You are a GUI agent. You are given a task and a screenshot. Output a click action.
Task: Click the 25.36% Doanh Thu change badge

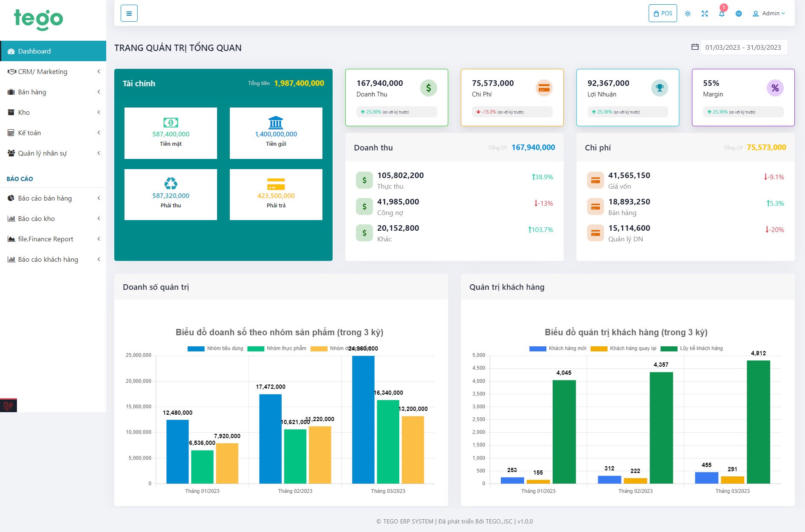tap(397, 112)
